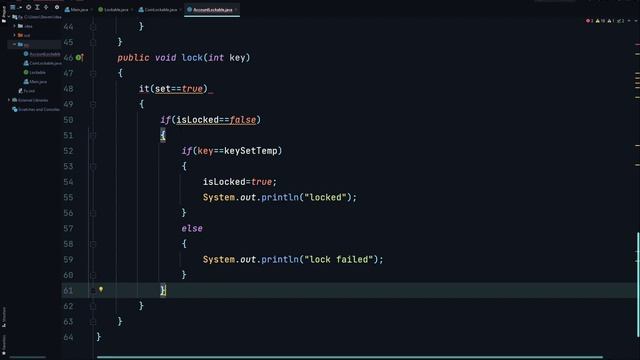Collapse all project tree nodes icon

pos(46,7)
